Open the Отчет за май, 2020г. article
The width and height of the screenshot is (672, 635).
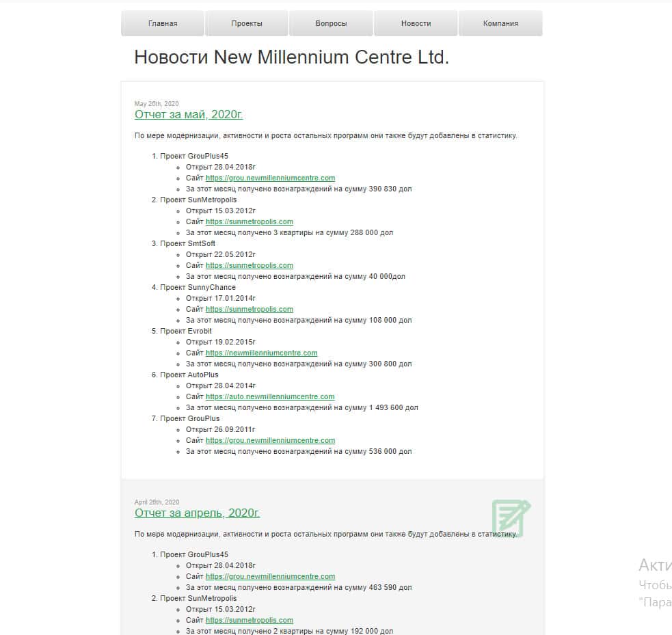point(189,114)
